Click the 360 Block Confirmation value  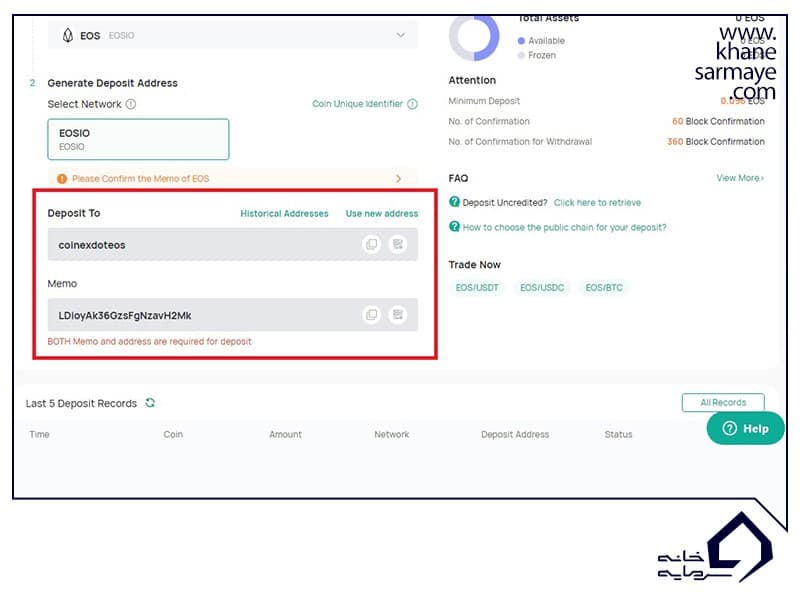pos(716,142)
